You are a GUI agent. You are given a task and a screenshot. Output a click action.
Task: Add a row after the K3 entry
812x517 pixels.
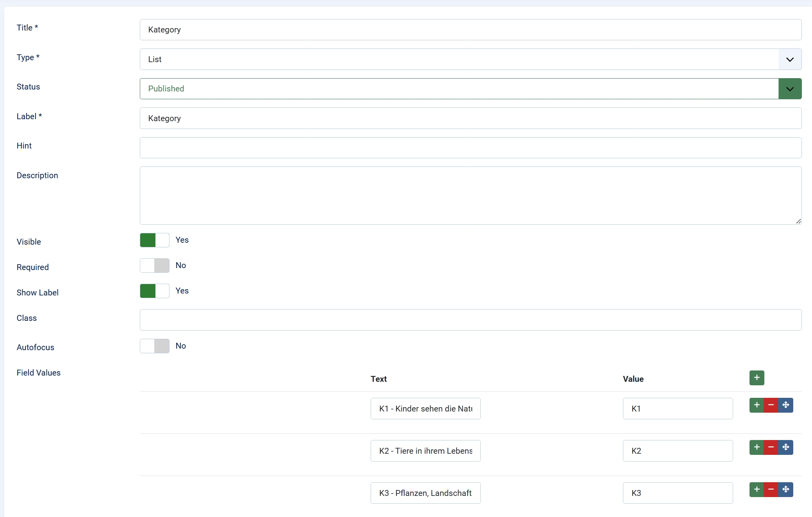pyautogui.click(x=757, y=490)
